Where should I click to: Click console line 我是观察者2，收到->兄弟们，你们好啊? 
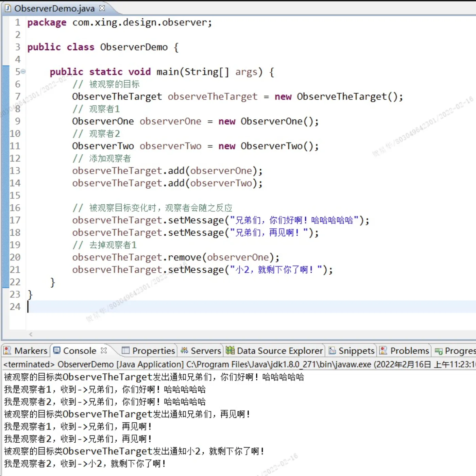tap(105, 402)
